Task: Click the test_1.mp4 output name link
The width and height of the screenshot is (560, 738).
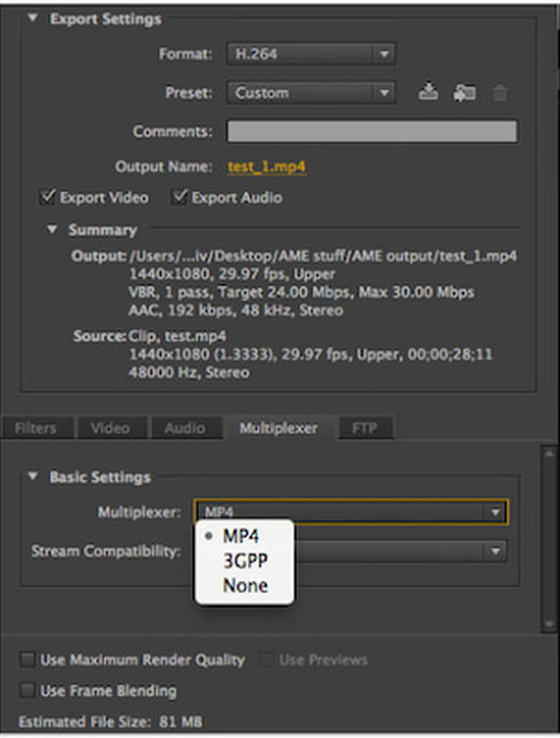Action: pyautogui.click(x=267, y=167)
